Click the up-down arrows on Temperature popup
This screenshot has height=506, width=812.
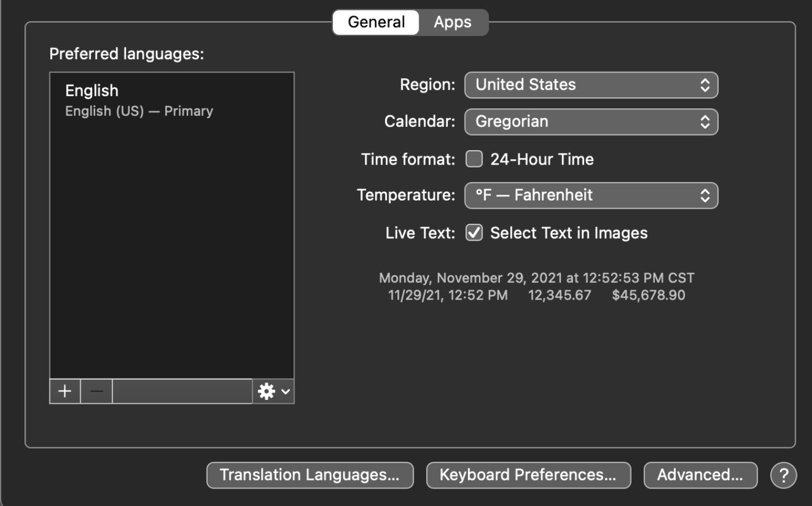705,195
